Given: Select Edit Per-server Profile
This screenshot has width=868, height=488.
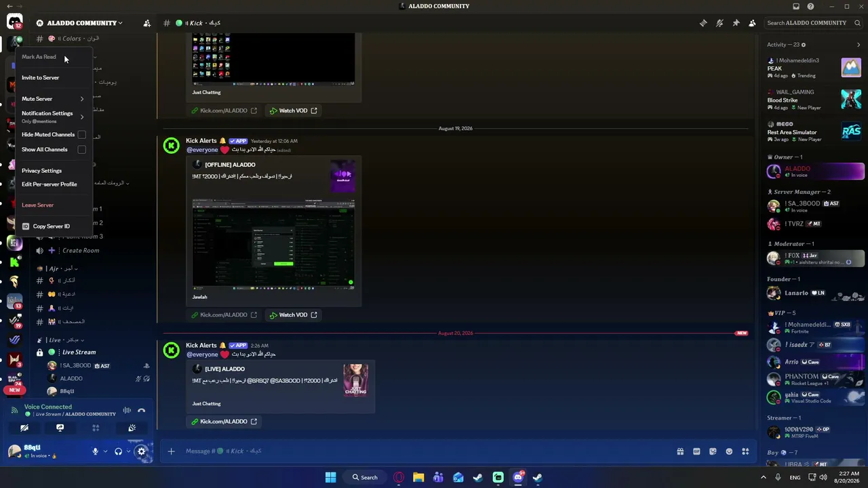Looking at the screenshot, I should click(x=53, y=184).
